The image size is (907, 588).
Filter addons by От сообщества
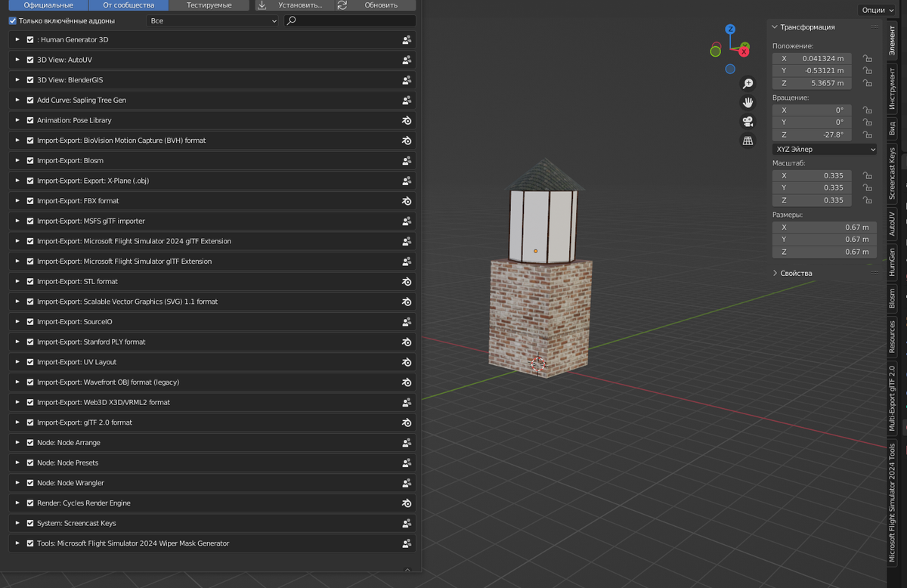[128, 5]
